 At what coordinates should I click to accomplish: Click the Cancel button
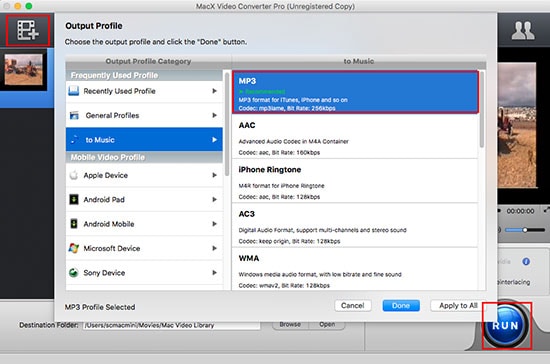click(x=353, y=305)
